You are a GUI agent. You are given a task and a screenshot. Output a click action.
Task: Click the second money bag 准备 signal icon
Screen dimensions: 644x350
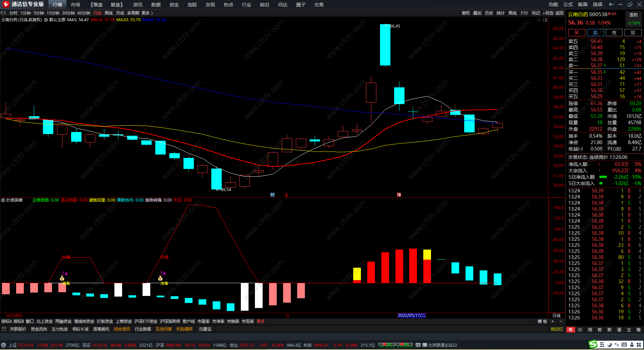coord(160,278)
